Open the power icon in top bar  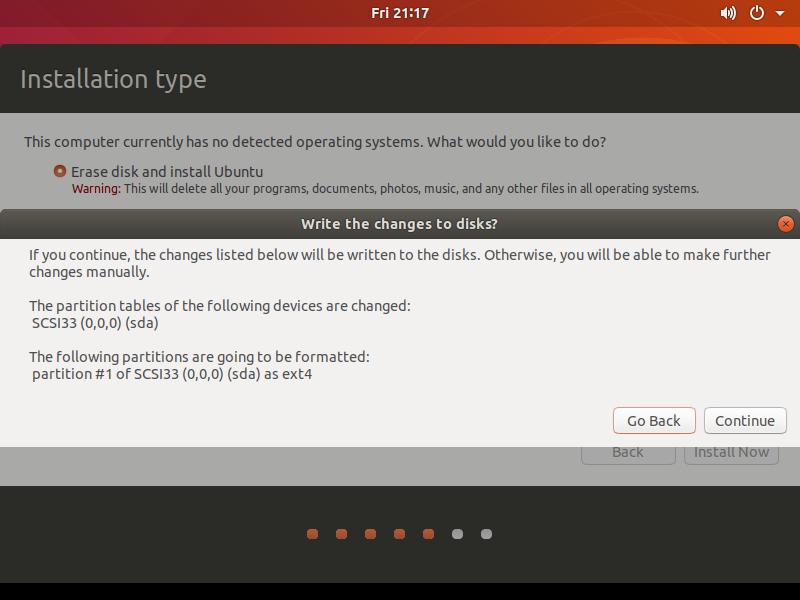coord(757,13)
